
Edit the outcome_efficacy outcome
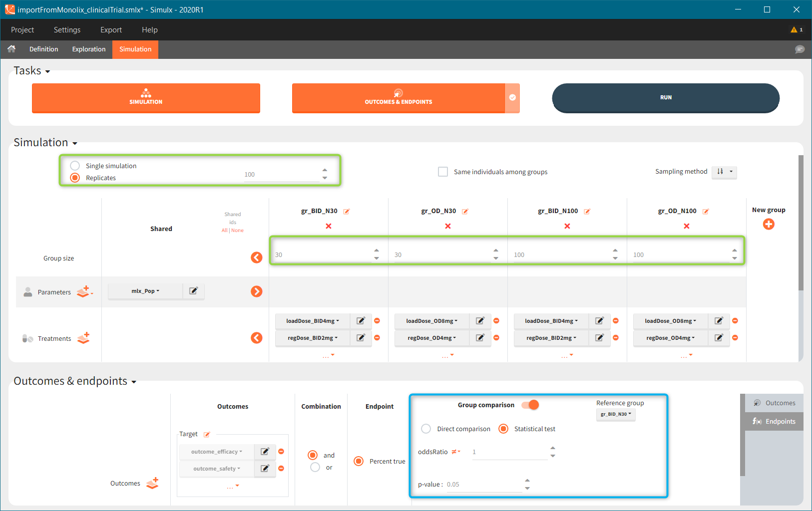tap(265, 452)
